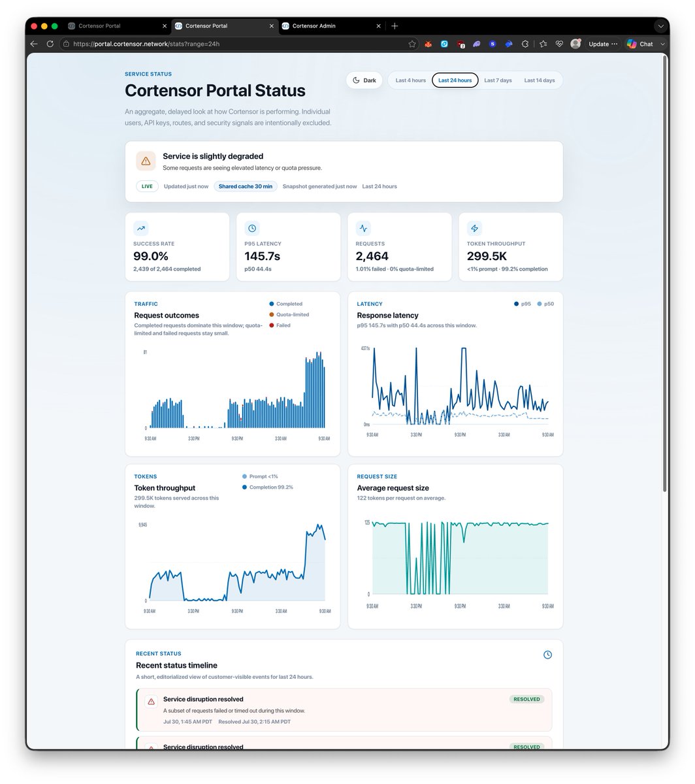
Task: Reload the page with the refresh icon
Action: point(50,44)
